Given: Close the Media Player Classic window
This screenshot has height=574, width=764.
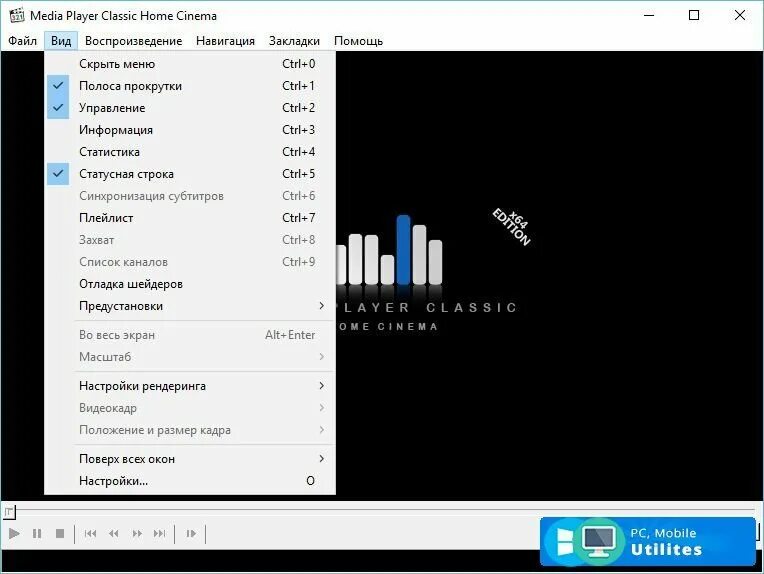Looking at the screenshot, I should 740,15.
